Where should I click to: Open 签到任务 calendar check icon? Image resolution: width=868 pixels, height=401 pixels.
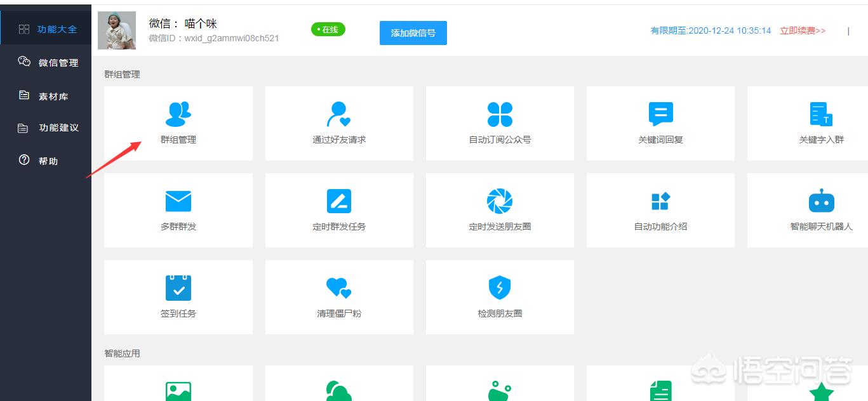[178, 287]
